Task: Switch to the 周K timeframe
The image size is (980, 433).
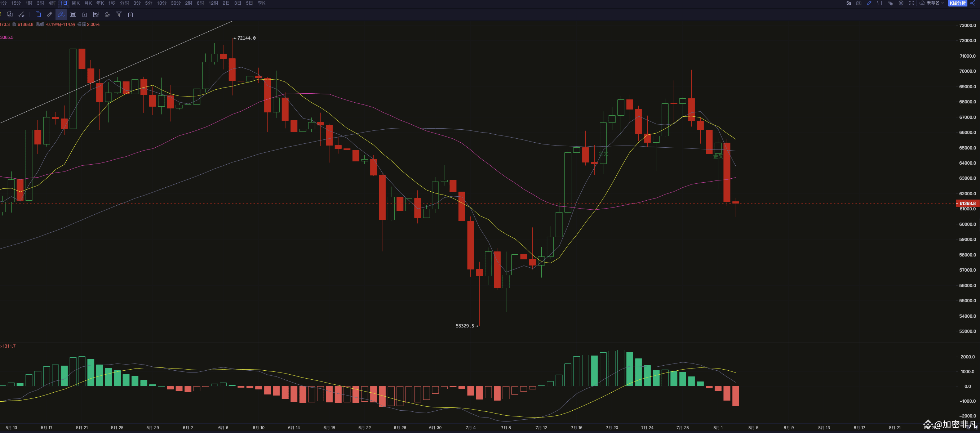Action: 76,3
